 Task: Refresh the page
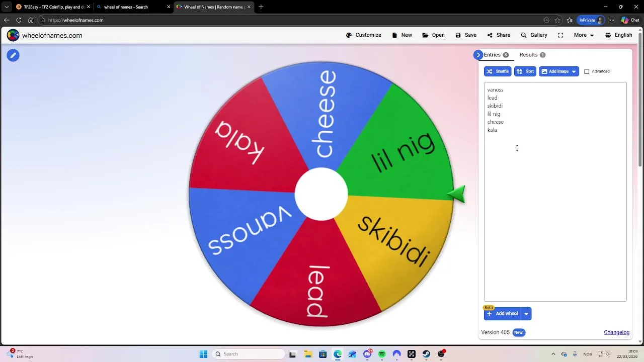pos(19,20)
